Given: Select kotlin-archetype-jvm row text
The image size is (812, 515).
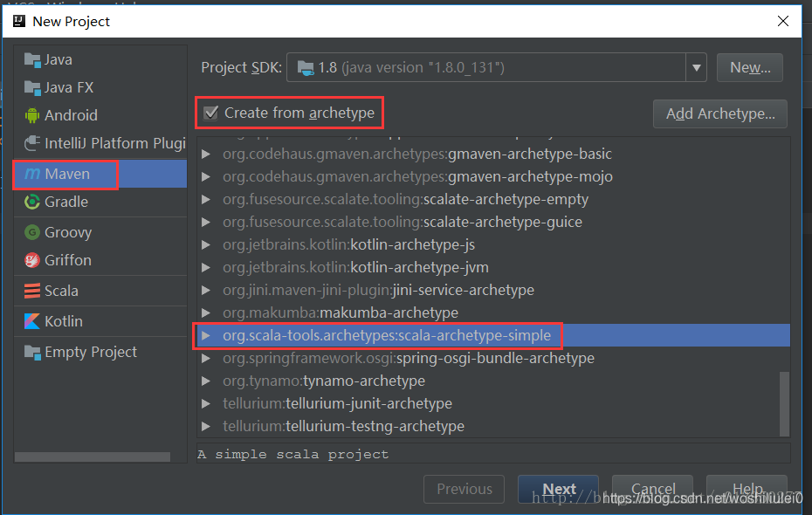Looking at the screenshot, I should pos(355,268).
